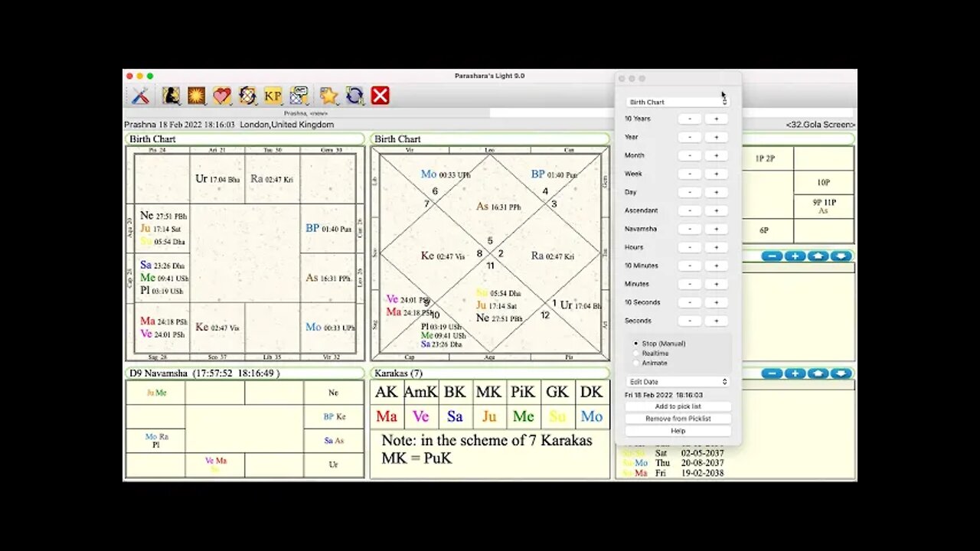Decrease 10 Seconds with minus button
The width and height of the screenshot is (980, 551).
click(690, 302)
